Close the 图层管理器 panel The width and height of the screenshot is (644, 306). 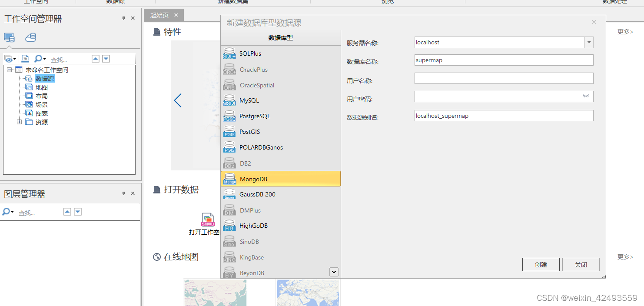tap(133, 193)
